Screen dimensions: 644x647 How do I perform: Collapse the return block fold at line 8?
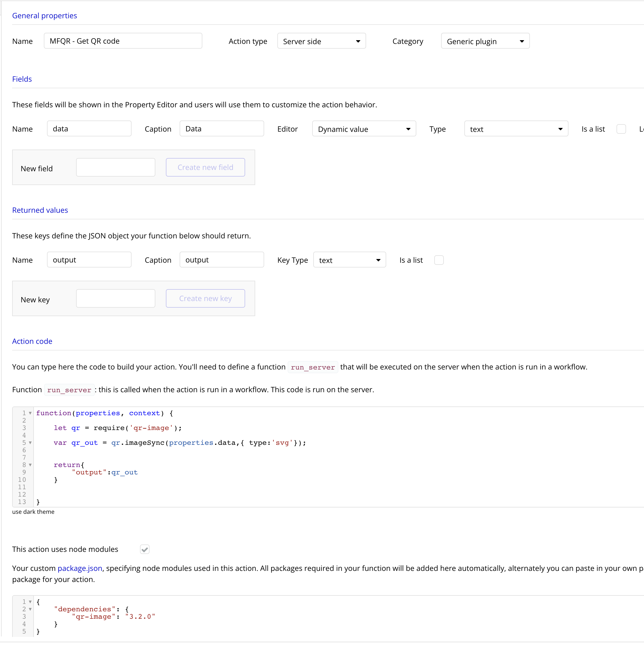30,465
